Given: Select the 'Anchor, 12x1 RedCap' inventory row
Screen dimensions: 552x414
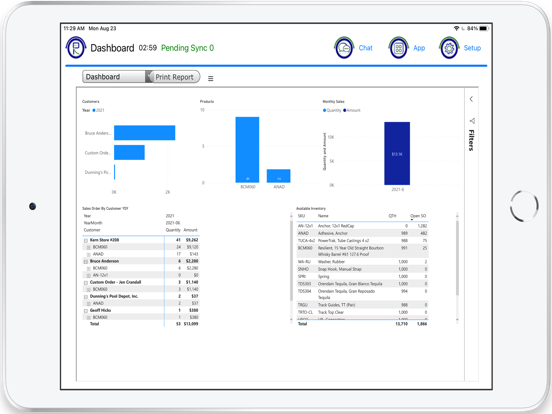Looking at the screenshot, I should 362,226.
